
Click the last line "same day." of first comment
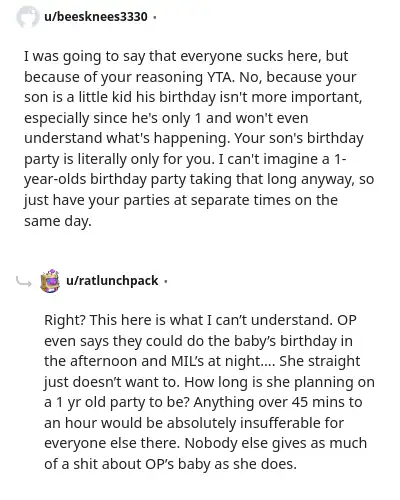(58, 221)
